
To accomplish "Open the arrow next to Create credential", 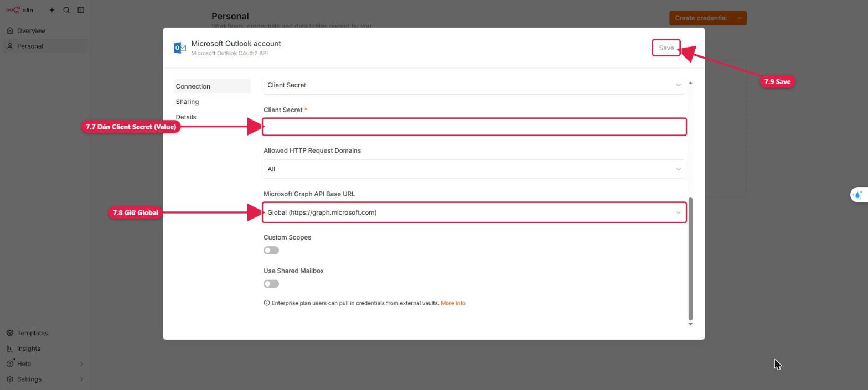I will [740, 18].
